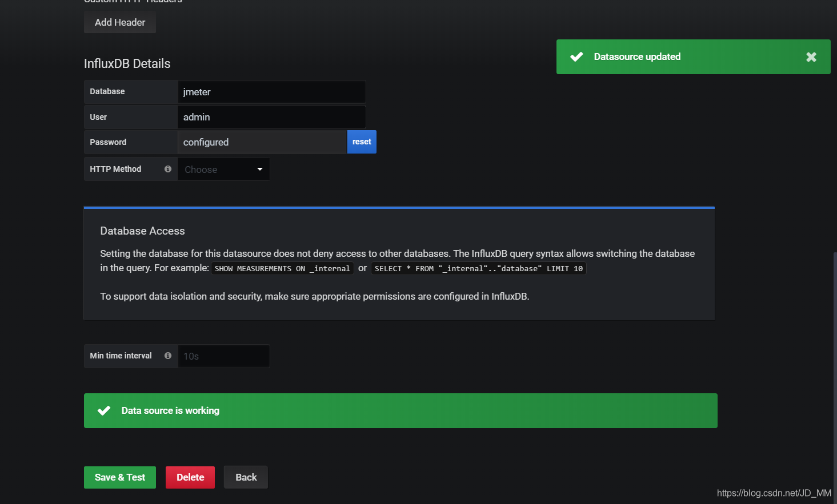
Task: Click the Database Access heading
Action: [x=142, y=231]
